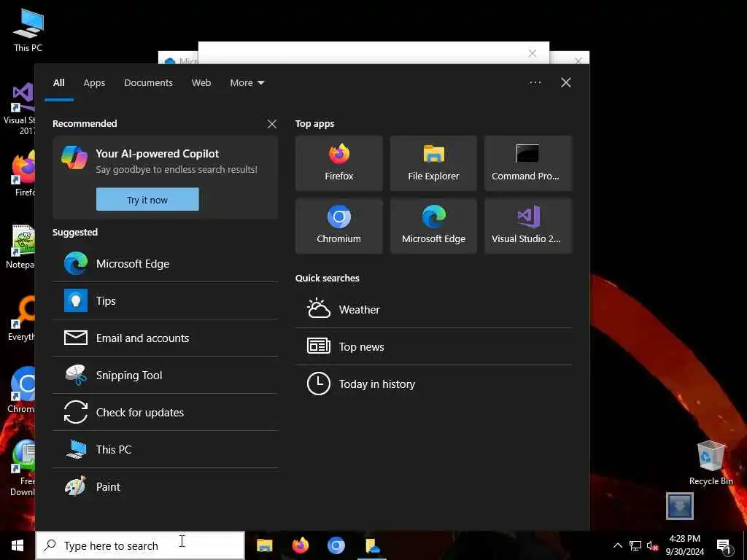Run Today in history quick search
Screen dimensions: 747x560
coord(433,384)
